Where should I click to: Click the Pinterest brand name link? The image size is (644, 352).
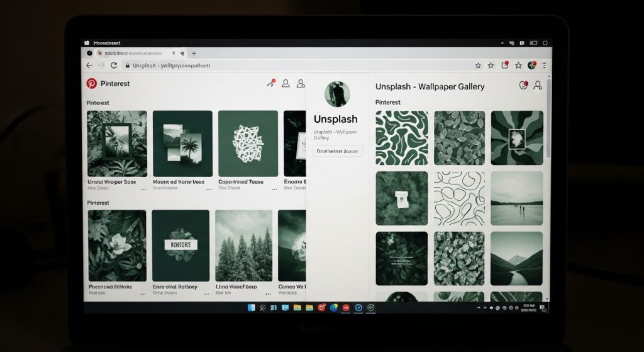point(115,84)
